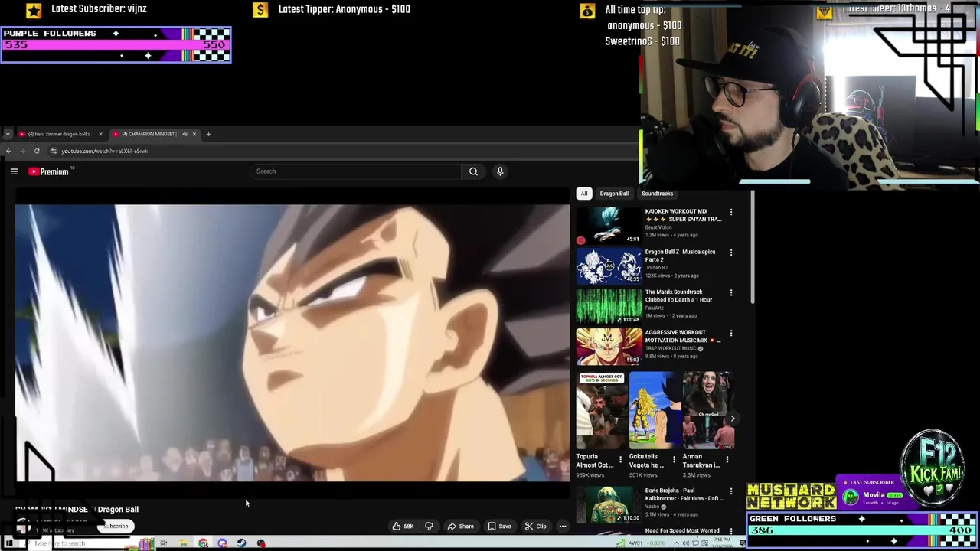This screenshot has height=551, width=980.
Task: Open Task View on taskbar
Action: (163, 543)
